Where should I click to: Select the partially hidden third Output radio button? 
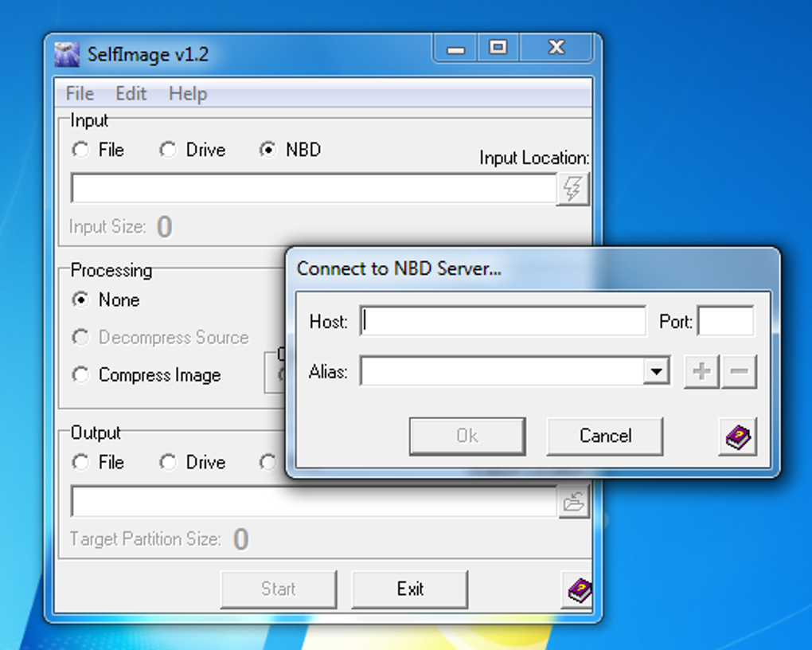267,462
